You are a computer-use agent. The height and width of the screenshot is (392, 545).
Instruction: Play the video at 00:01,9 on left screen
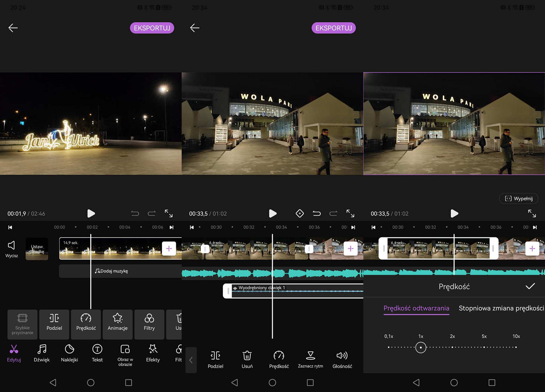tap(91, 213)
